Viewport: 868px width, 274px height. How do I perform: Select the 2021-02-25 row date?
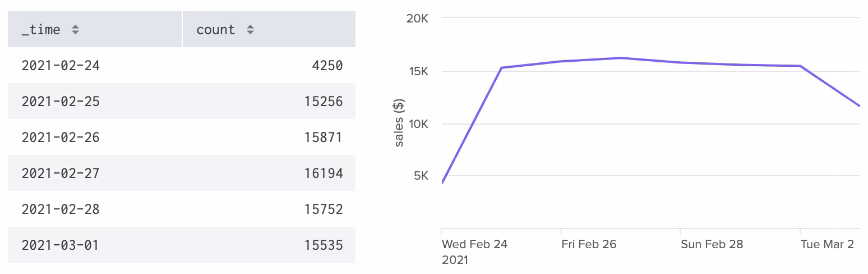(x=61, y=102)
